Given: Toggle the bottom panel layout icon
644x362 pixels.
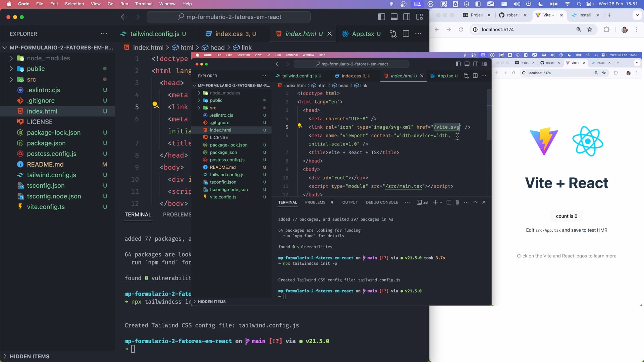Looking at the screenshot, I should [x=394, y=17].
